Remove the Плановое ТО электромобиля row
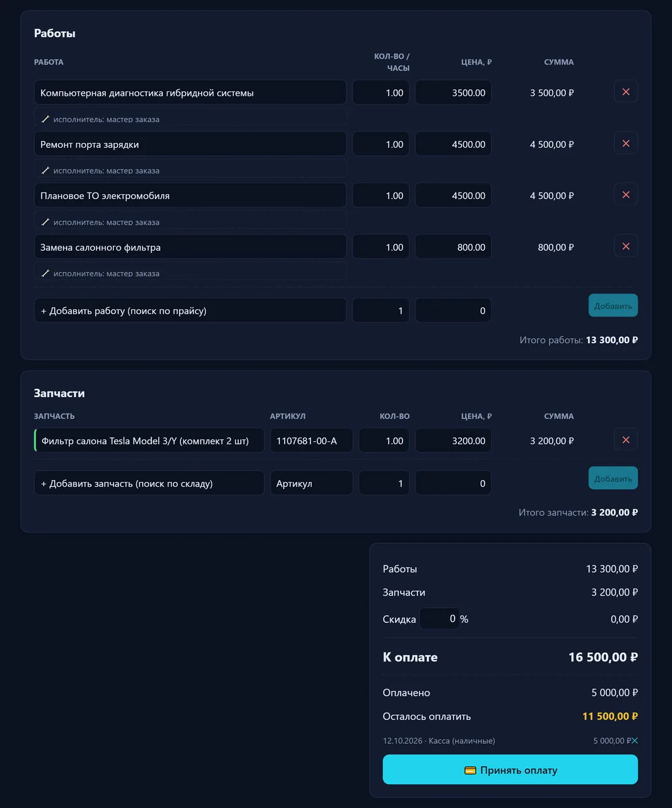Screen dimensions: 672x808 click(x=626, y=195)
